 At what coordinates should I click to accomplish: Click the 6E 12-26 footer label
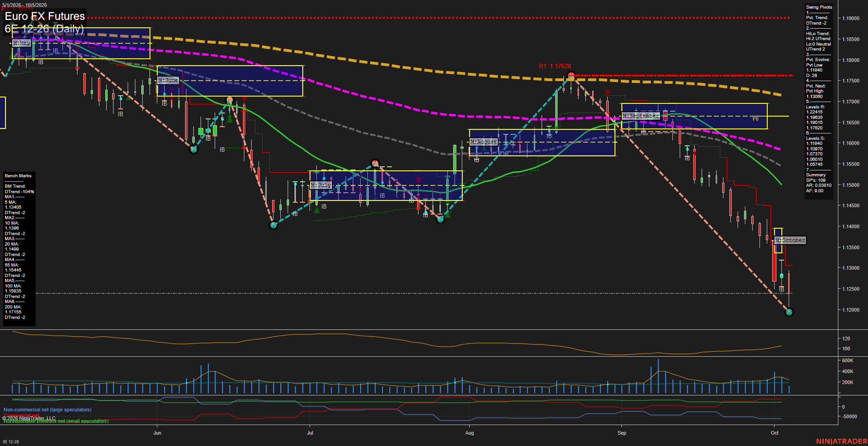point(11,442)
